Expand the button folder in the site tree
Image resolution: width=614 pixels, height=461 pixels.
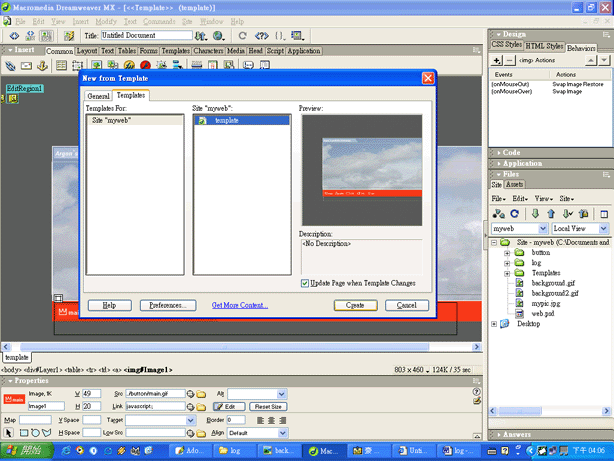pos(507,253)
